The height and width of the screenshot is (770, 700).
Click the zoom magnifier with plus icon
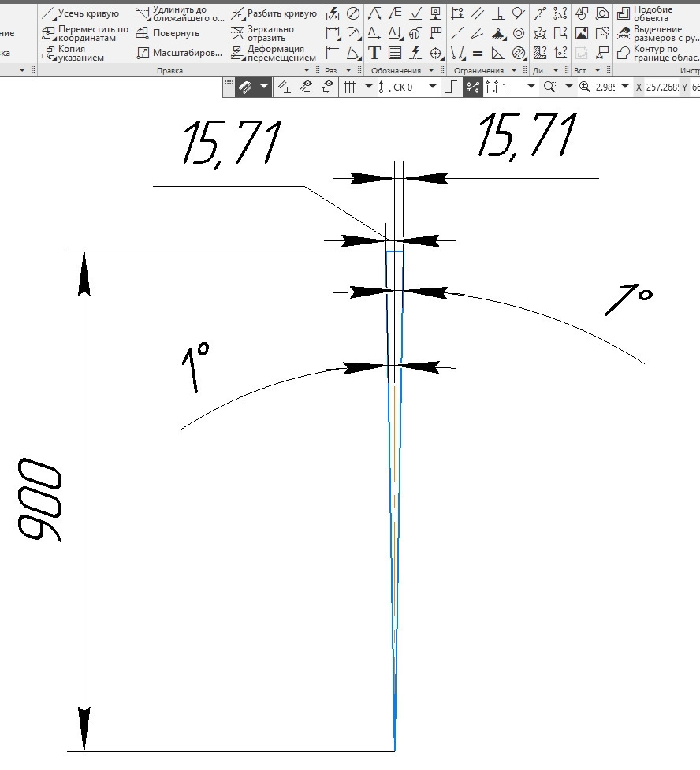point(585,87)
